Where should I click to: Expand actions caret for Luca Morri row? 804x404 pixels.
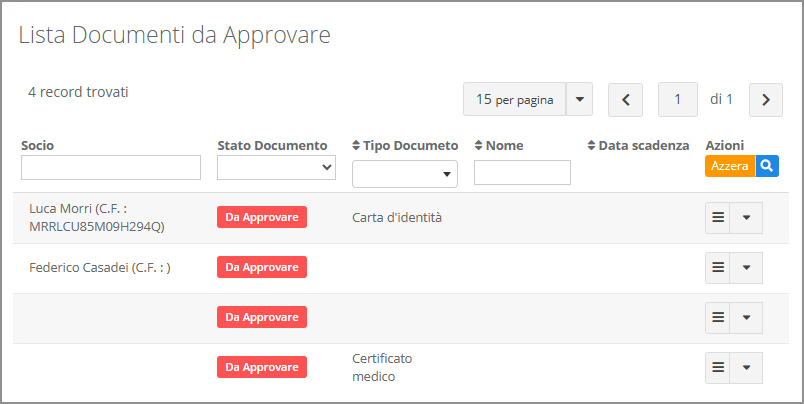[746, 218]
